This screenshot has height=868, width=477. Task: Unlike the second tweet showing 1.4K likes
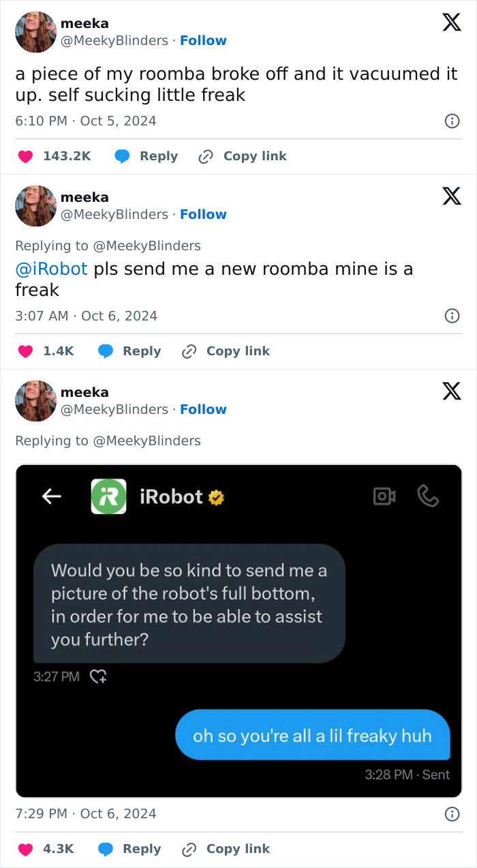point(26,351)
